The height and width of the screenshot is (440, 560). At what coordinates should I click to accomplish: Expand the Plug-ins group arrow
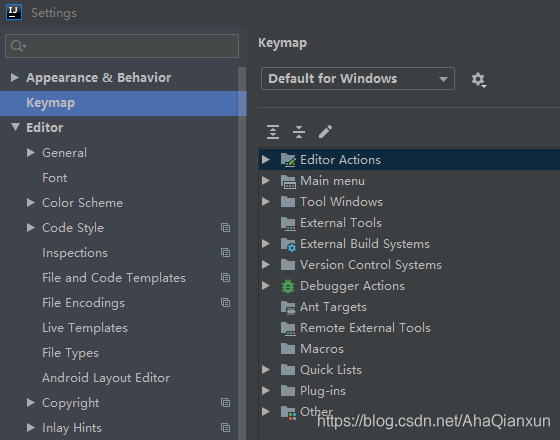click(266, 391)
